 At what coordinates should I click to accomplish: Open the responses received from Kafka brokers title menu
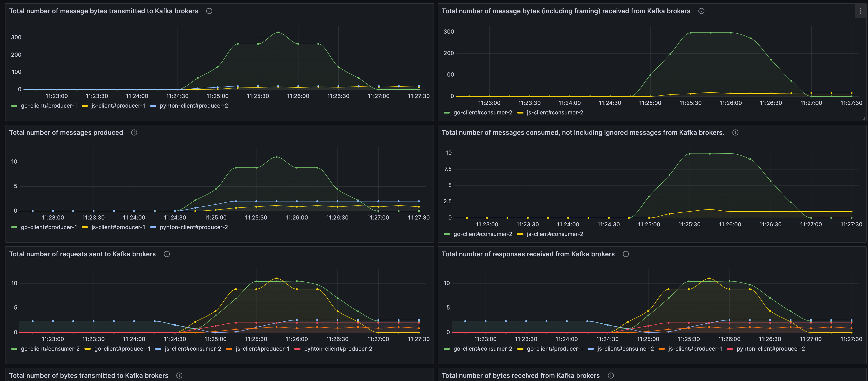tap(528, 254)
